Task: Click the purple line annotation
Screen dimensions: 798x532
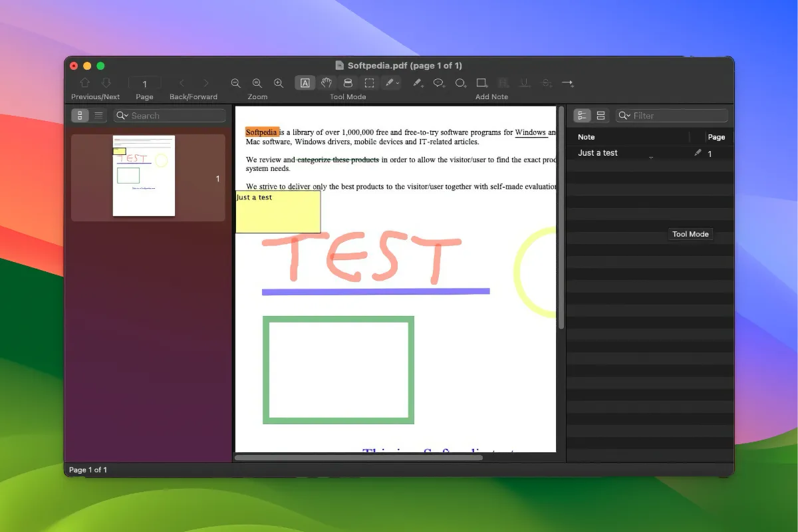Action: (376, 291)
